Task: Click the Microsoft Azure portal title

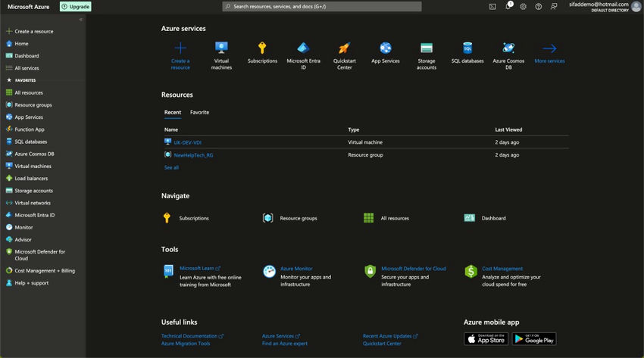Action: tap(28, 7)
